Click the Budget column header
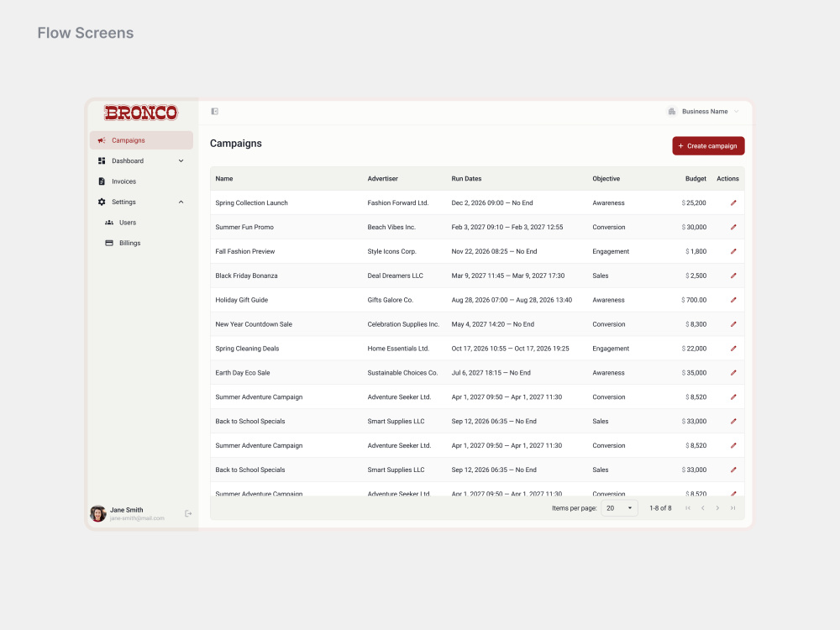Image resolution: width=840 pixels, height=630 pixels. coord(696,179)
